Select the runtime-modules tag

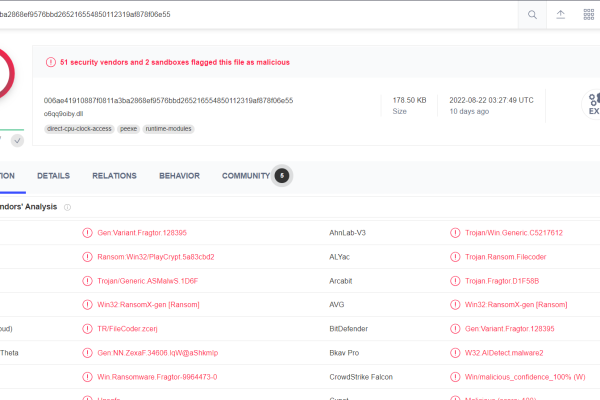tap(168, 129)
